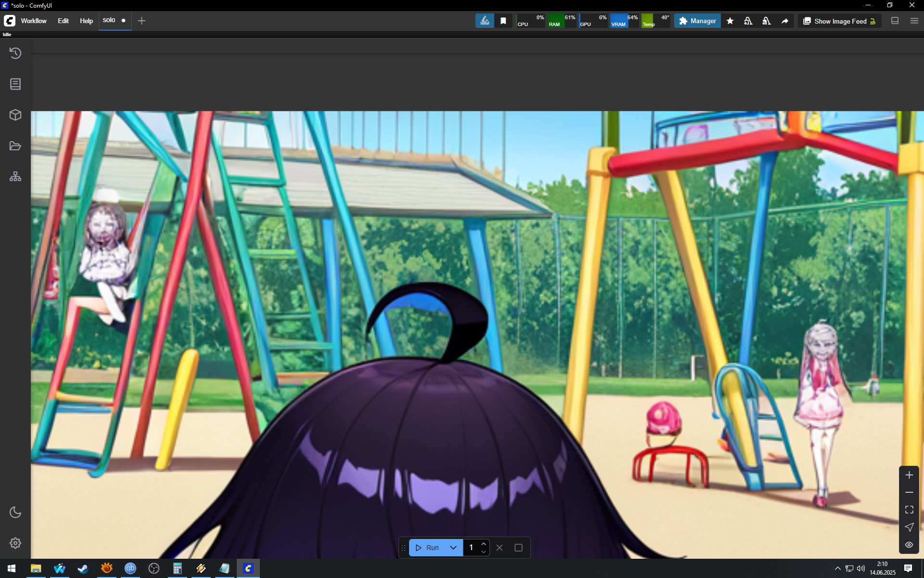This screenshot has width=924, height=578.
Task: Open qBittorrent from the taskbar
Action: click(x=130, y=568)
